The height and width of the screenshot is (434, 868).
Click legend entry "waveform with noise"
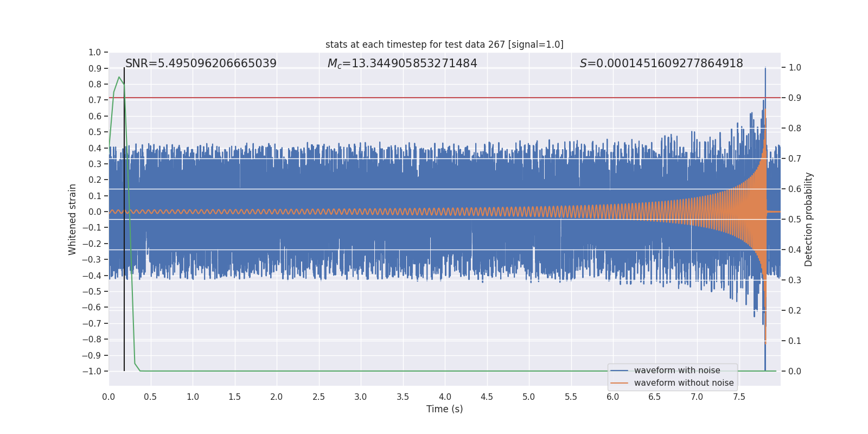pos(677,371)
